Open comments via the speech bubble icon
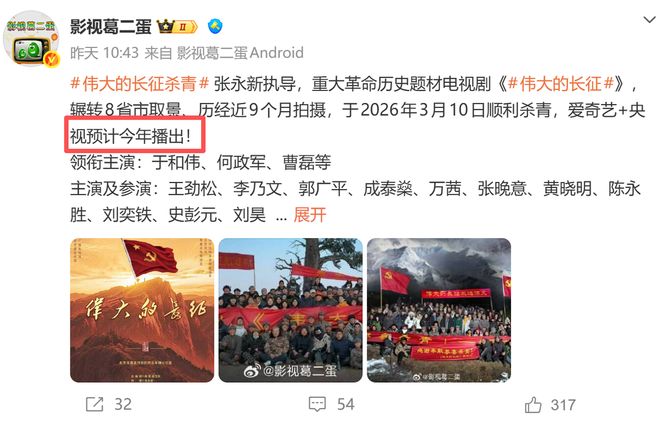This screenshot has width=660, height=425. pos(317,404)
